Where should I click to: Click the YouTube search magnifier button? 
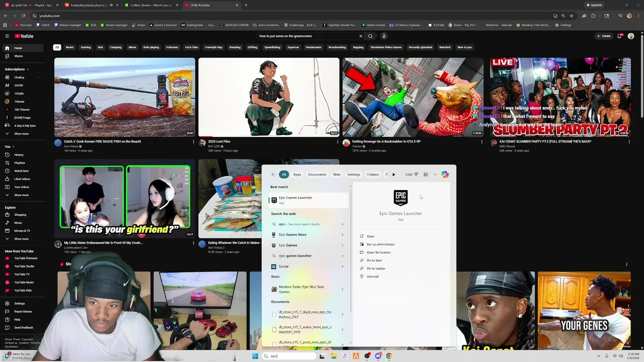370,36
